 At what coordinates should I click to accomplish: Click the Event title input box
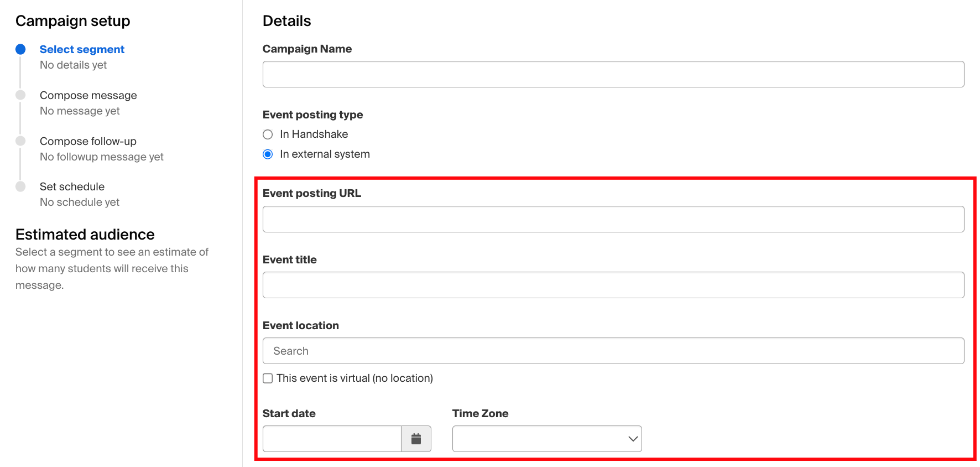click(x=613, y=285)
